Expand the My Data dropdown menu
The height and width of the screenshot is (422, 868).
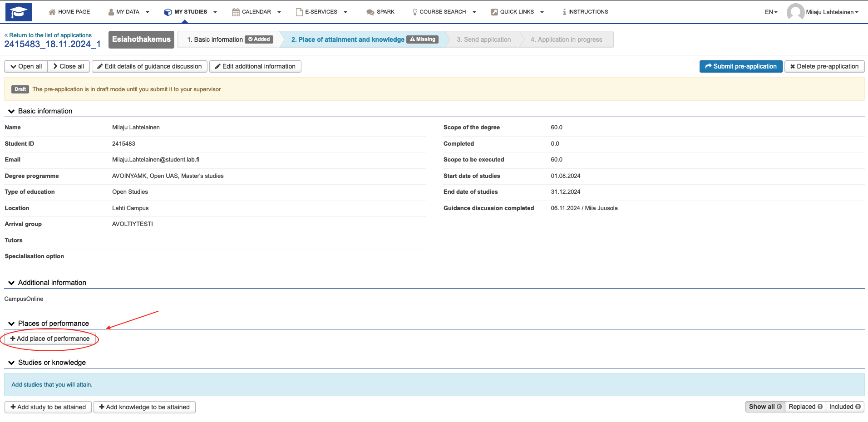[128, 12]
